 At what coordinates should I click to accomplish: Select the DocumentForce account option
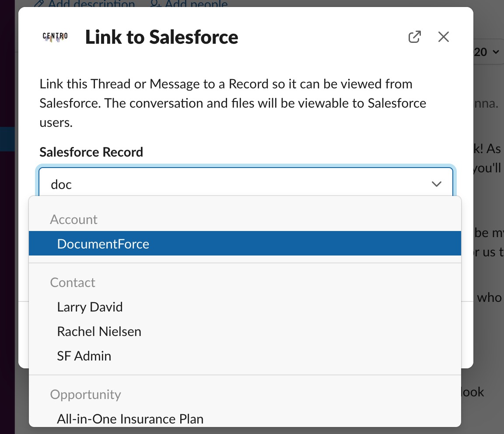[x=245, y=243]
